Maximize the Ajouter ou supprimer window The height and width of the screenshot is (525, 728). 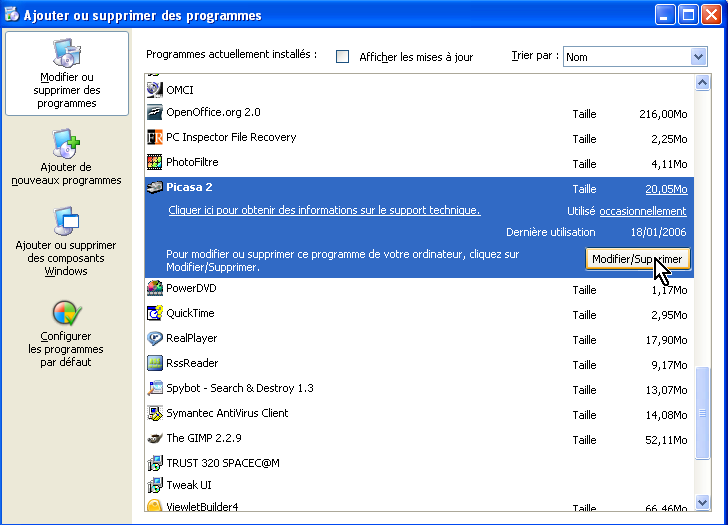(x=688, y=15)
